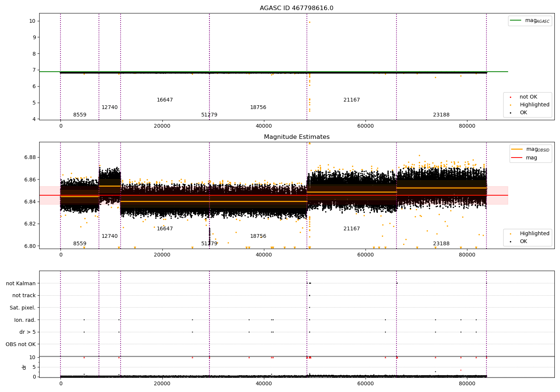Viewport: 560px width, 392px height.
Task: Click OBSID label 21167 in the top plot
Action: click(352, 100)
